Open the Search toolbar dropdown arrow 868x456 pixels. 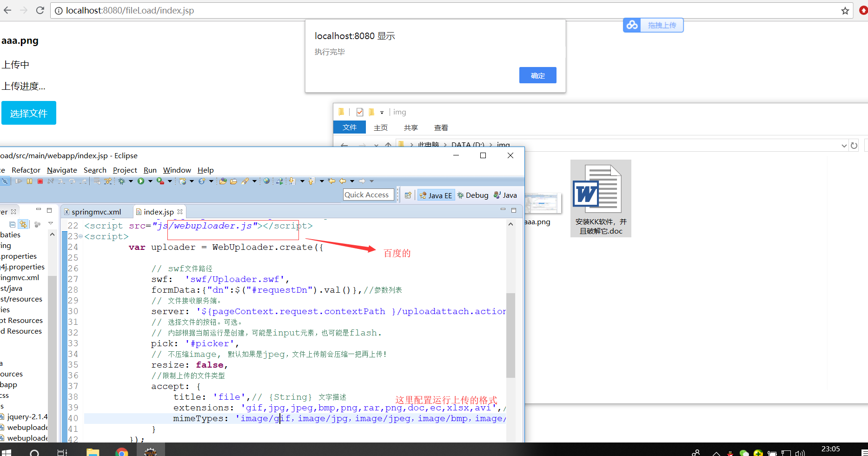tap(254, 181)
